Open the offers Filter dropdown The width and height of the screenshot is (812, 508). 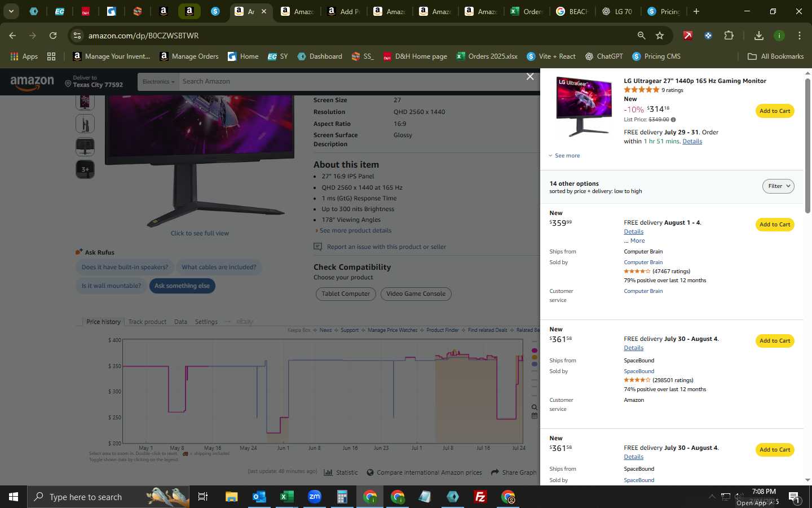tap(778, 186)
